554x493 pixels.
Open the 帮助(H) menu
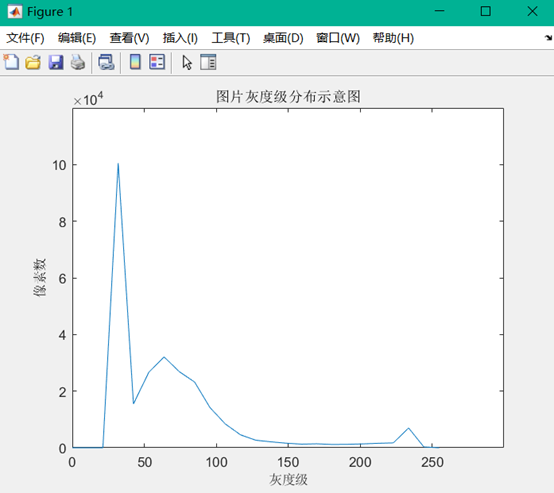[x=393, y=38]
